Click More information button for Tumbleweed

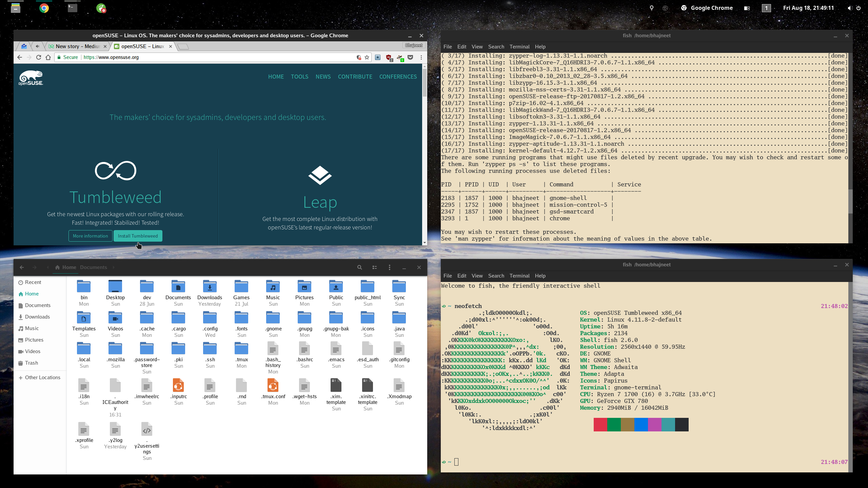[x=90, y=236]
